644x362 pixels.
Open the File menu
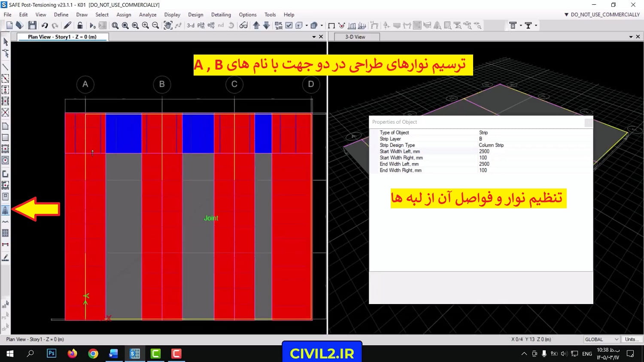[x=8, y=15]
